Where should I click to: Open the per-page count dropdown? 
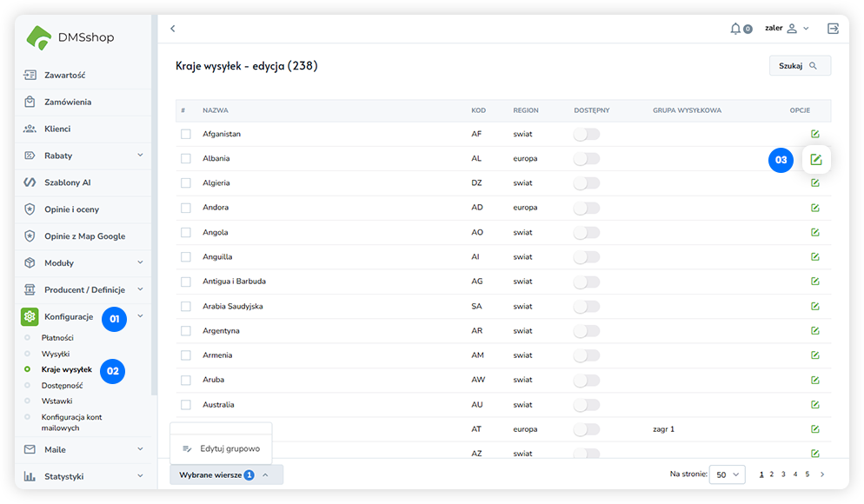(728, 474)
